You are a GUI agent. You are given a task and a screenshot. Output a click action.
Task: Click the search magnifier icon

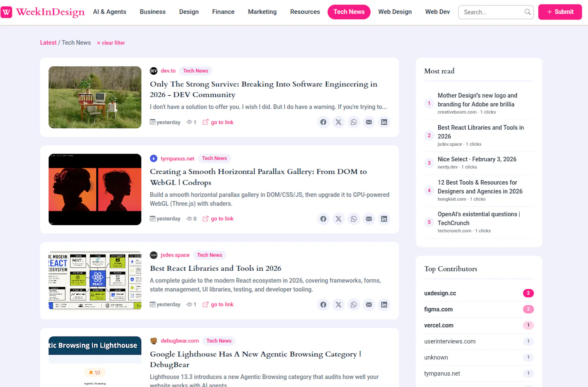click(x=527, y=12)
